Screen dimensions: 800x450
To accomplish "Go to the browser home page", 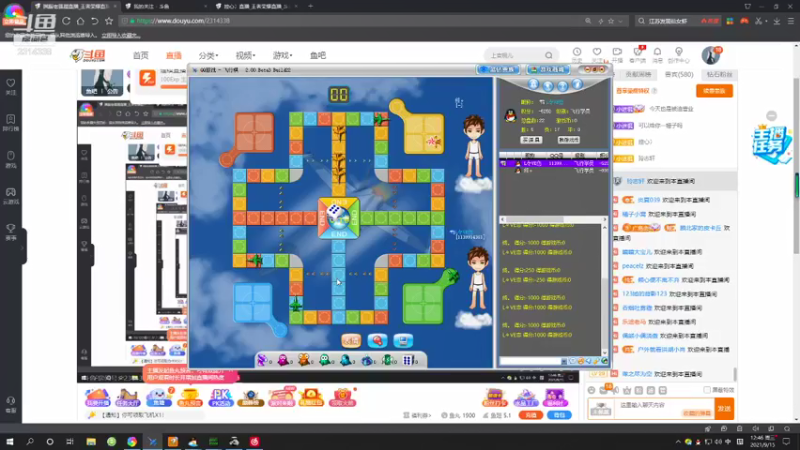I will coord(80,21).
